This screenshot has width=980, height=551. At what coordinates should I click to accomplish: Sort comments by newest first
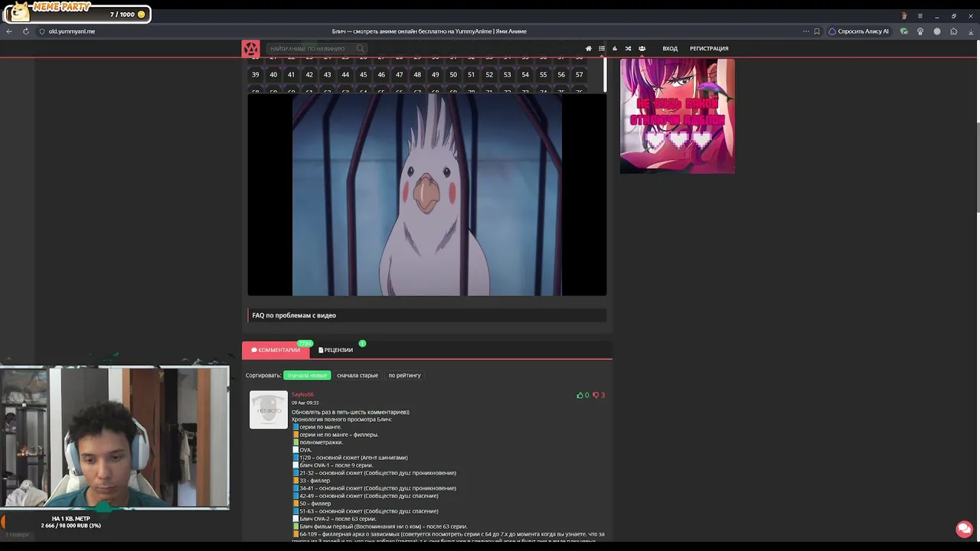point(307,375)
